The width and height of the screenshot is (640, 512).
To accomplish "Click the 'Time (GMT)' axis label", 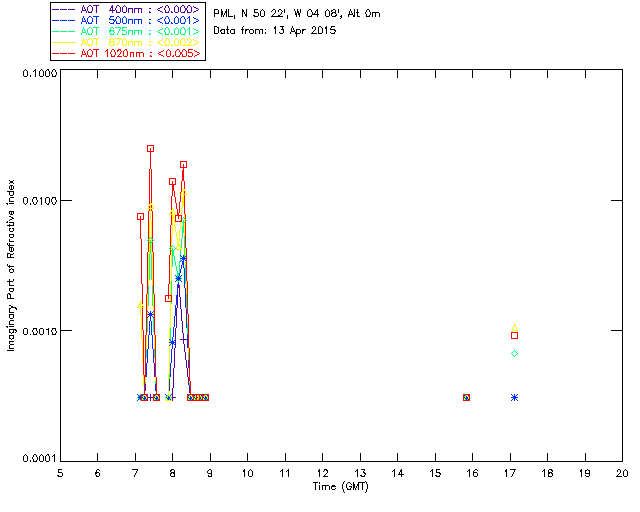I will (341, 487).
